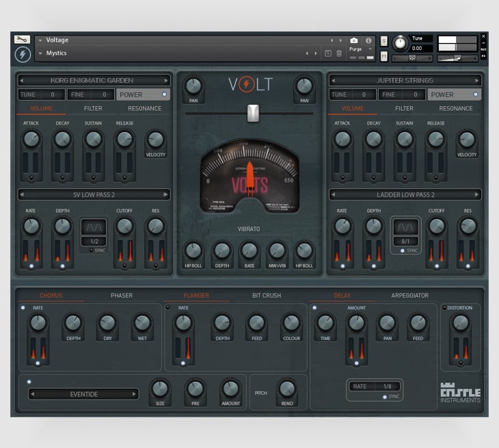The height and width of the screenshot is (448, 499).
Task: Take a snapshot with the camera icon
Action: pyautogui.click(x=353, y=40)
